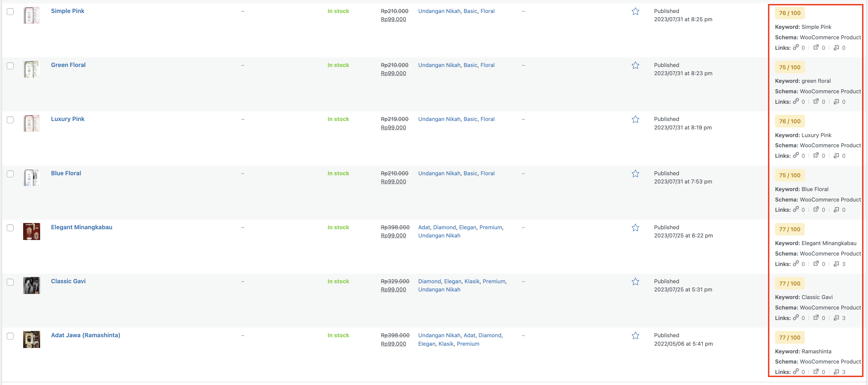Open Adat Jawa (Ramashinta) product thumbnail

tap(31, 339)
